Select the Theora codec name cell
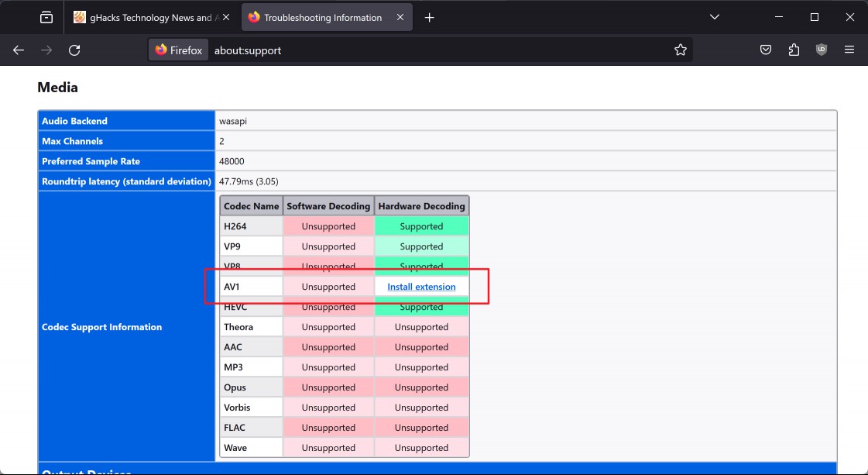 [252, 327]
